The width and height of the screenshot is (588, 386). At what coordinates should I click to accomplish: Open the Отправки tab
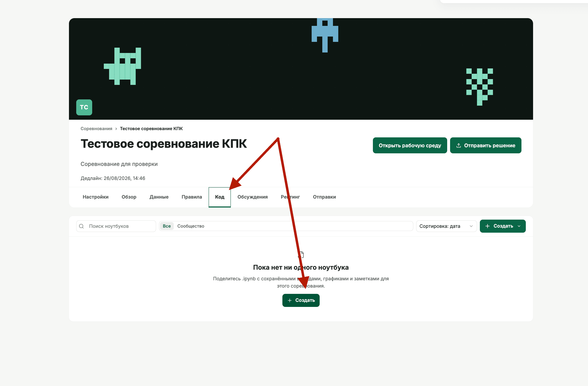tap(324, 197)
